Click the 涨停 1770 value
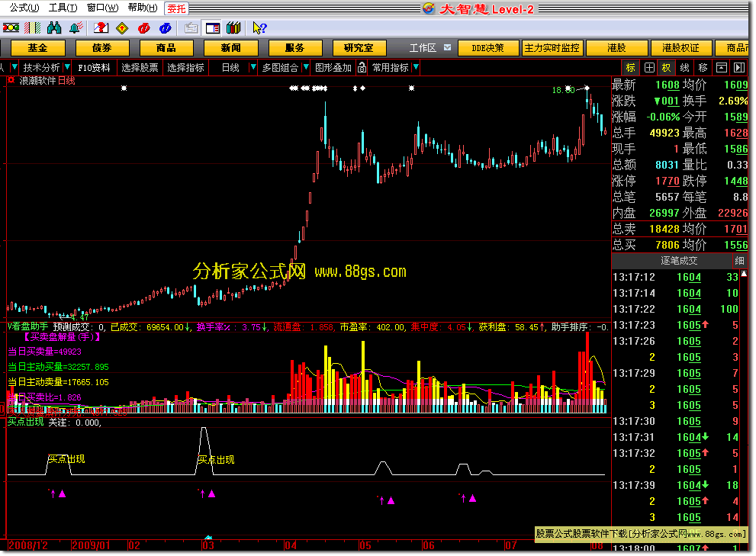The height and width of the screenshot is (556, 756). (x=668, y=181)
